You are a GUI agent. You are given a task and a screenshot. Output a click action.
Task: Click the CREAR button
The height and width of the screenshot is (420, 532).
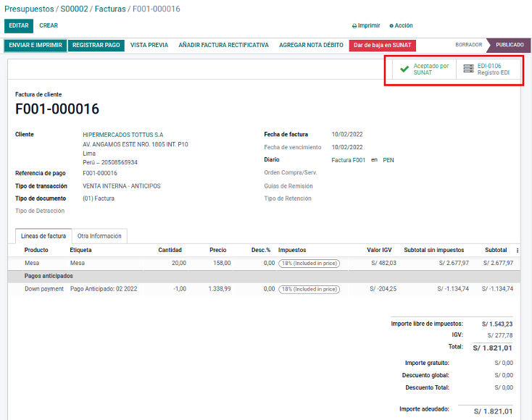pyautogui.click(x=49, y=25)
